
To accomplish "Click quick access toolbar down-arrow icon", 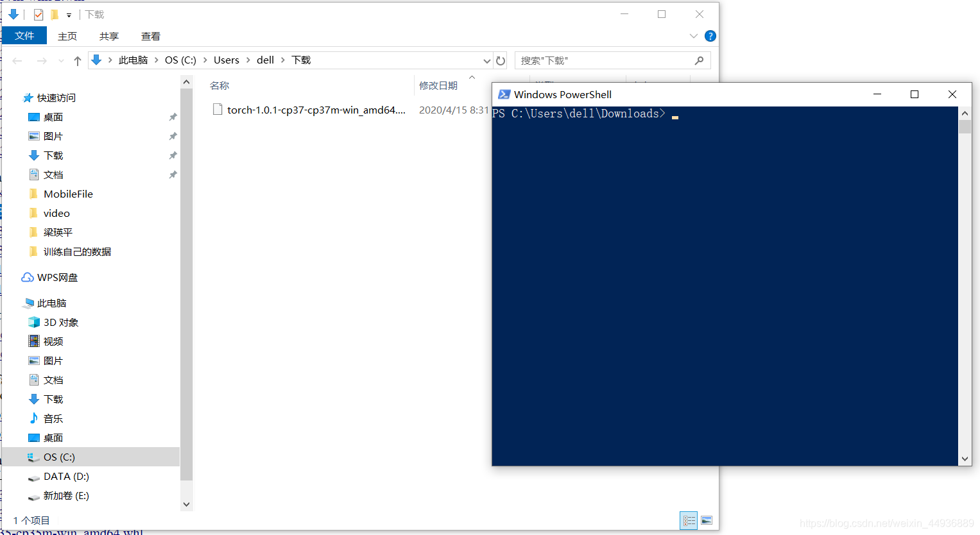I will point(13,14).
